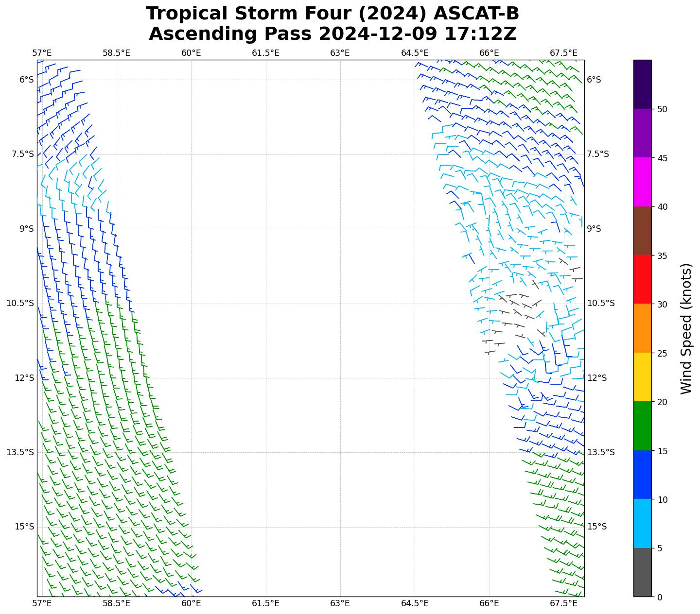Click the Wind Speed (knots) colorbar label
The width and height of the screenshot is (700, 614).
pos(686,328)
